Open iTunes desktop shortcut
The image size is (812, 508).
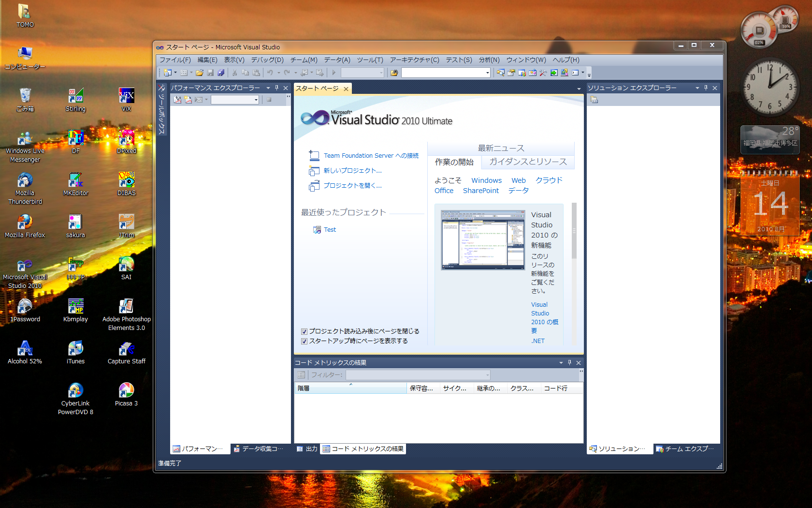click(75, 352)
